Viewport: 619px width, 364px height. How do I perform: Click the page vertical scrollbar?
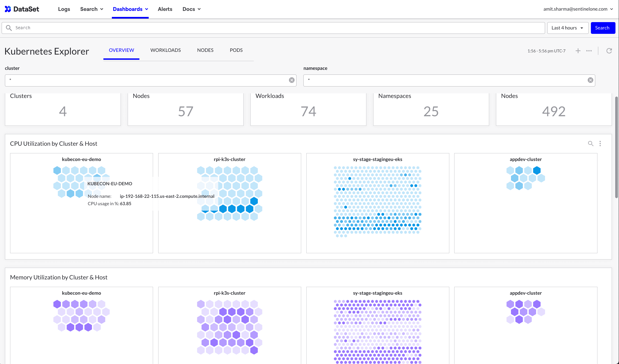click(x=617, y=147)
